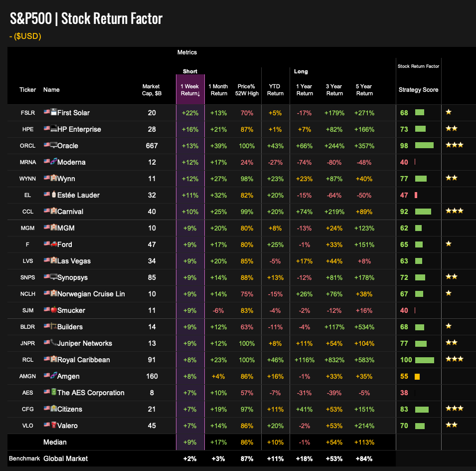Click the Market Cap, $B column header
This screenshot has height=471, width=476.
(152, 90)
